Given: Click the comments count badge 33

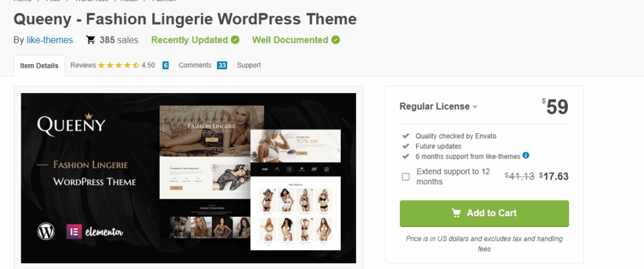Looking at the screenshot, I should pyautogui.click(x=222, y=65).
